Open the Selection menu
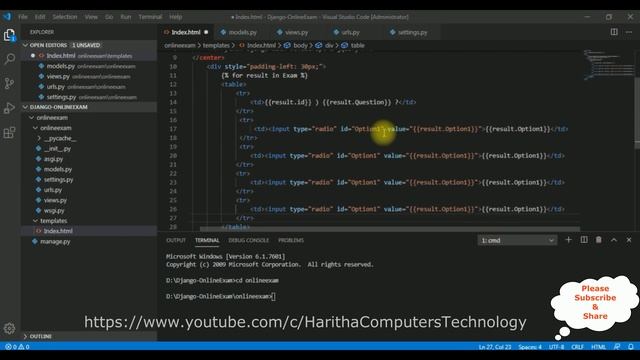Viewport: 640px width, 360px height. point(64,17)
